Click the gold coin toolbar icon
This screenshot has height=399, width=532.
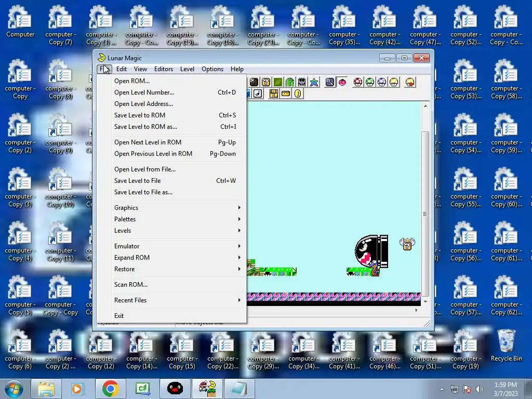298,94
